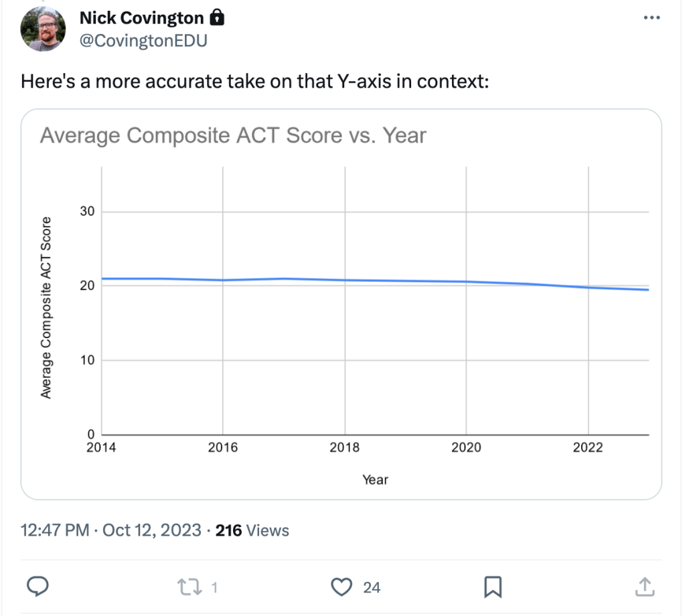This screenshot has height=616, width=685.
Task: Bookmark this tweet
Action: point(493,587)
